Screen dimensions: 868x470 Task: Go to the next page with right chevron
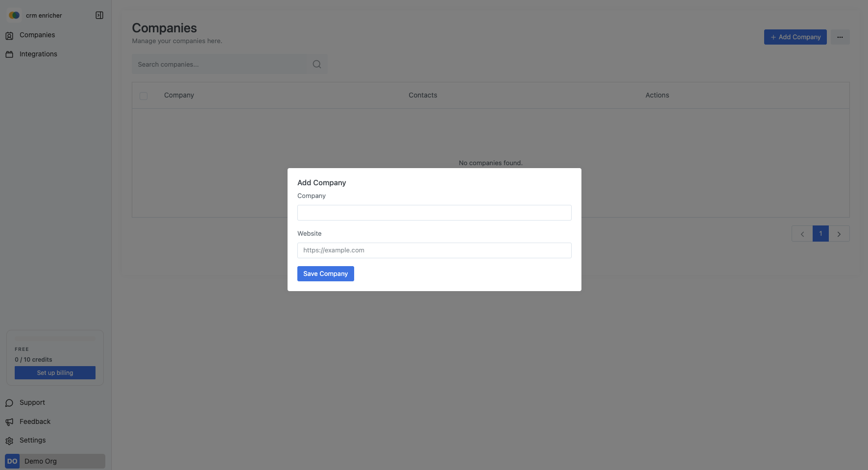point(839,234)
